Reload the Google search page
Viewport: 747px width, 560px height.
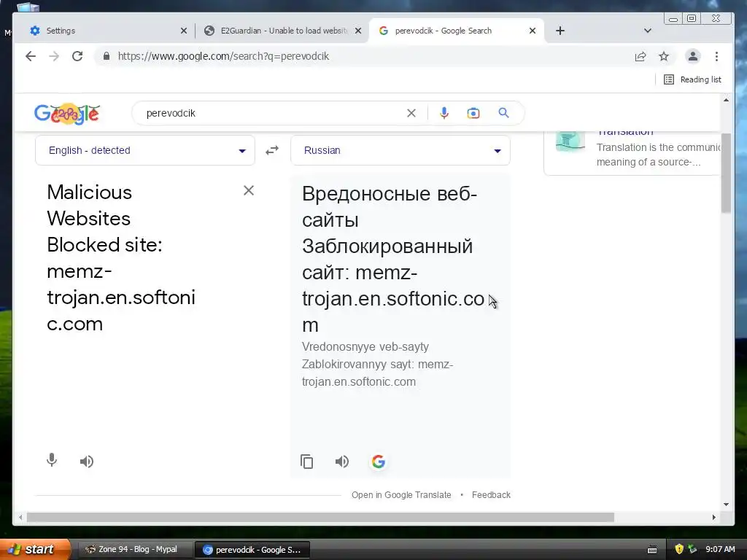tap(77, 56)
